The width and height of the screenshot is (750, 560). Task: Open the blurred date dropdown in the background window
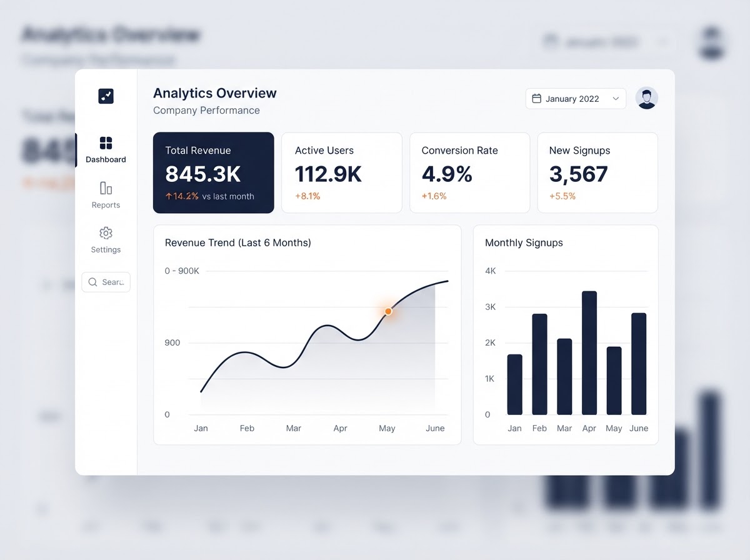click(603, 42)
